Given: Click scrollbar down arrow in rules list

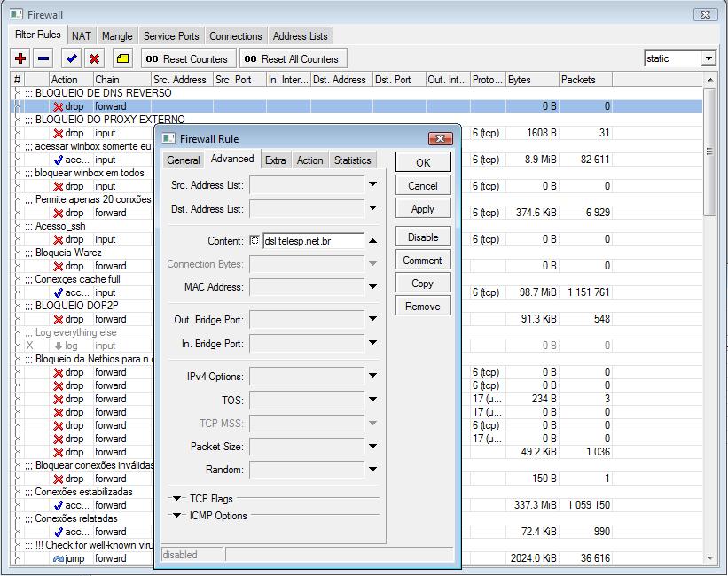Looking at the screenshot, I should [x=710, y=558].
